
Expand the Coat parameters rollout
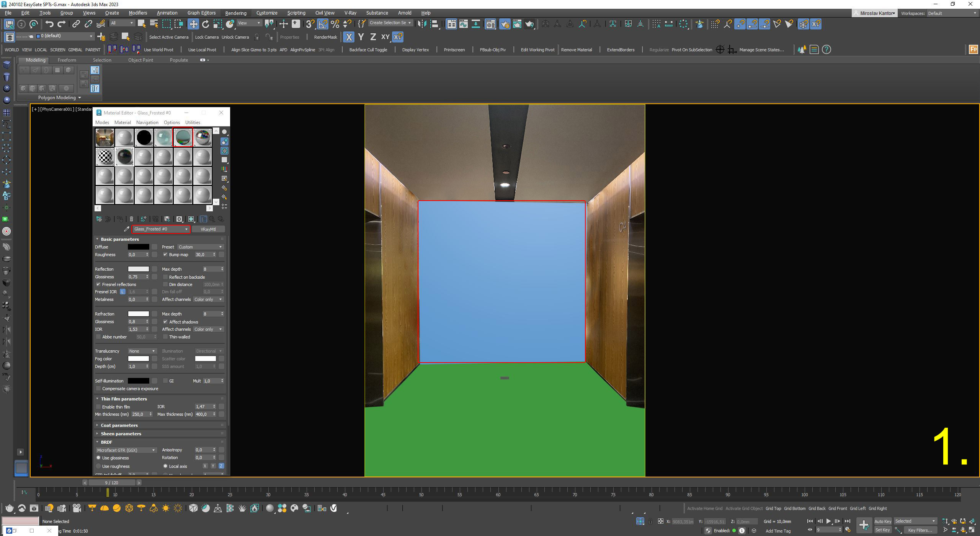pyautogui.click(x=119, y=425)
